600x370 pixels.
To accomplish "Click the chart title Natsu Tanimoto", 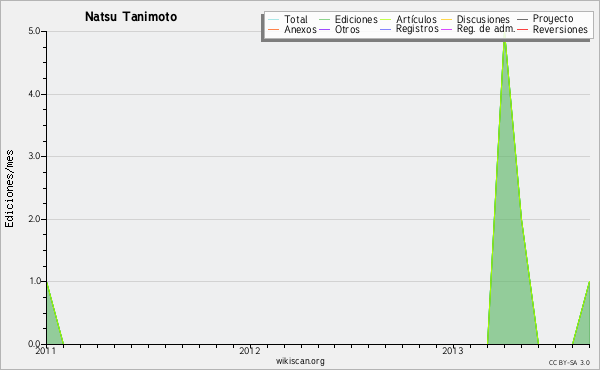I will 131,17.
